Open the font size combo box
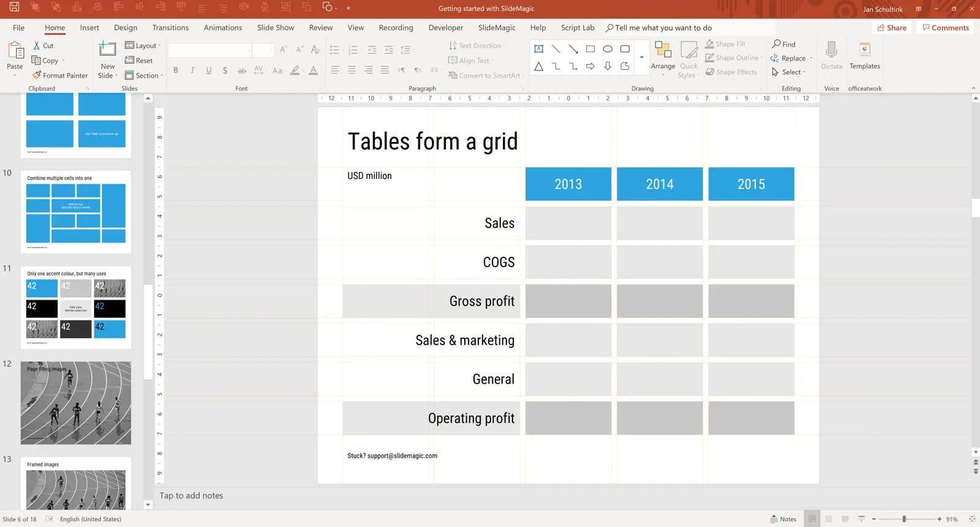This screenshot has width=980, height=527. [x=263, y=50]
